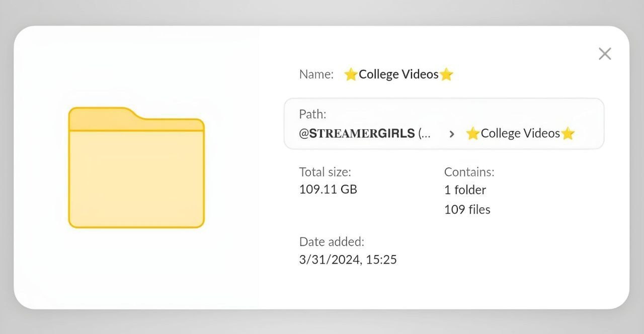Click the Name: label
This screenshot has height=334, width=644.
tap(316, 74)
